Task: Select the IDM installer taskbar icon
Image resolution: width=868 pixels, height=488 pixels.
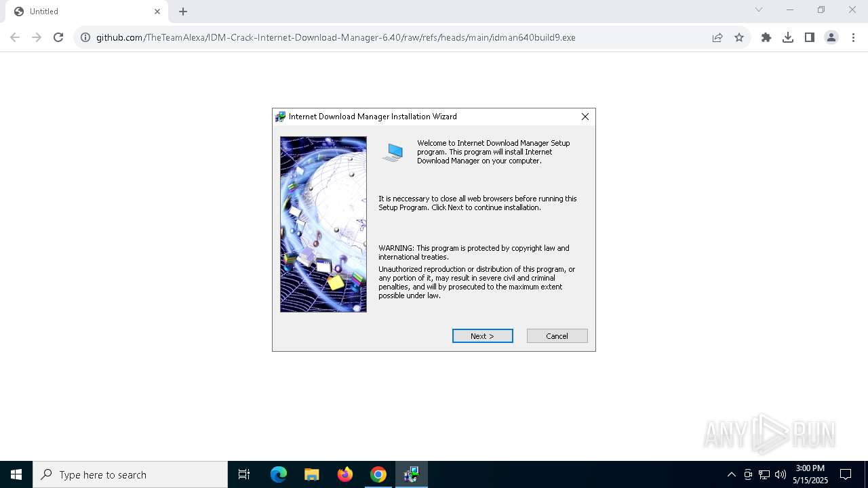Action: [412, 474]
